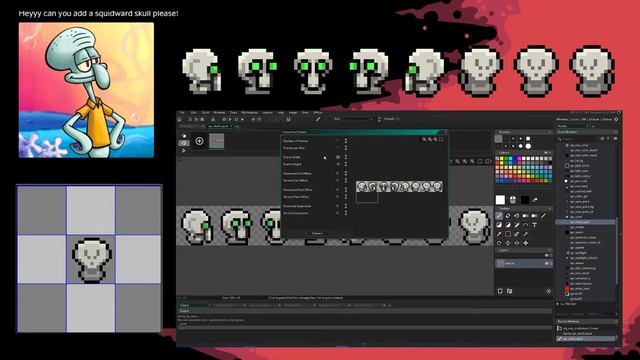The width and height of the screenshot is (640, 360).
Task: Click the Brush Size stepper arrows
Action: pyautogui.click(x=379, y=119)
